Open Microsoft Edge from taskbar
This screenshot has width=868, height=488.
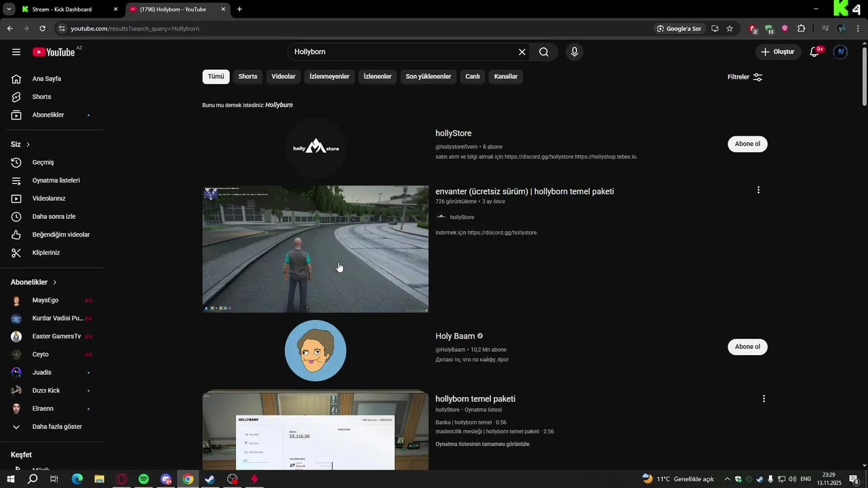pos(77,479)
